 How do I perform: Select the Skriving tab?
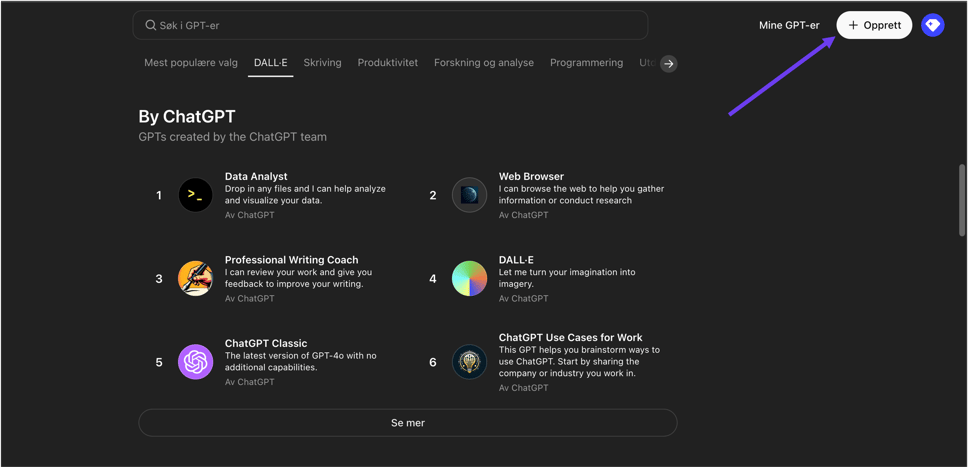tap(322, 63)
